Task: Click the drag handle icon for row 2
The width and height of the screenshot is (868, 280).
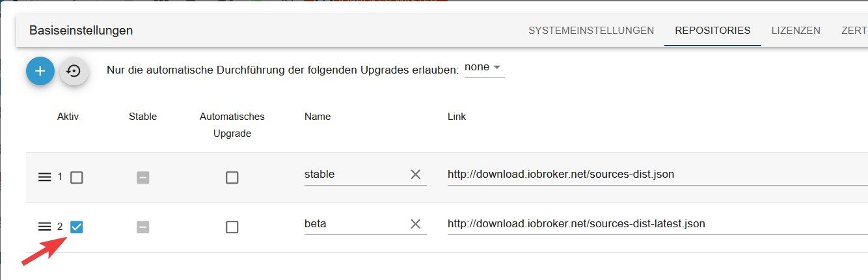Action: click(44, 227)
